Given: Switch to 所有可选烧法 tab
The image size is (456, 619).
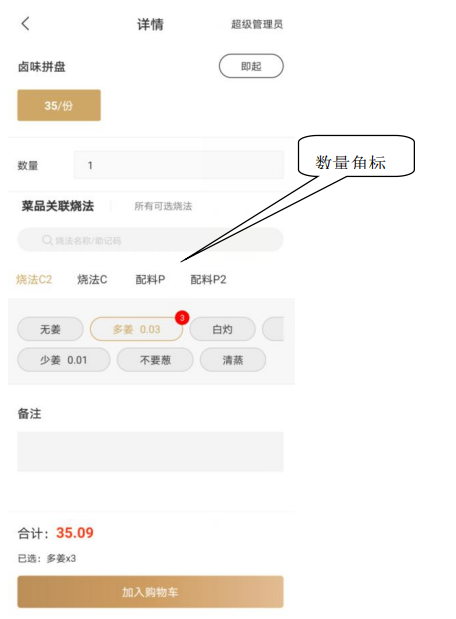Looking at the screenshot, I should tap(163, 206).
